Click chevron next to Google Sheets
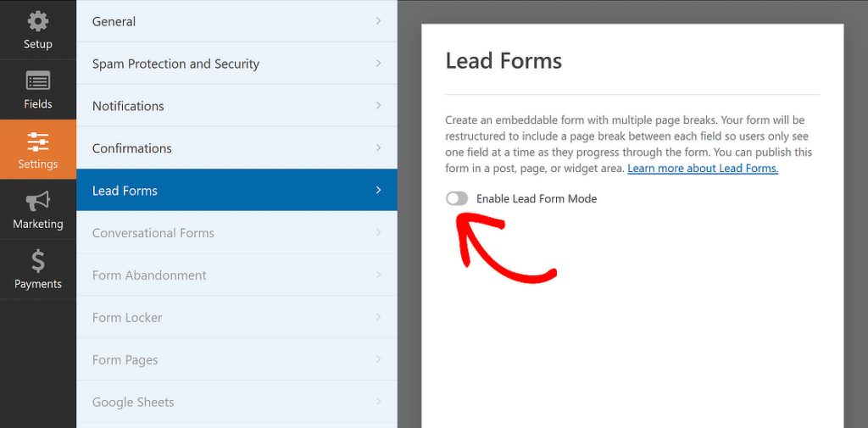 378,403
